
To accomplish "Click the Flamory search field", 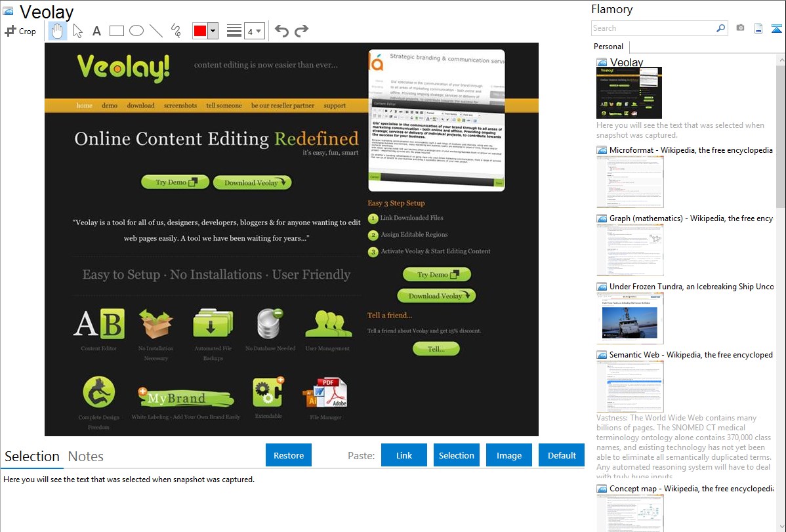I will [x=653, y=28].
